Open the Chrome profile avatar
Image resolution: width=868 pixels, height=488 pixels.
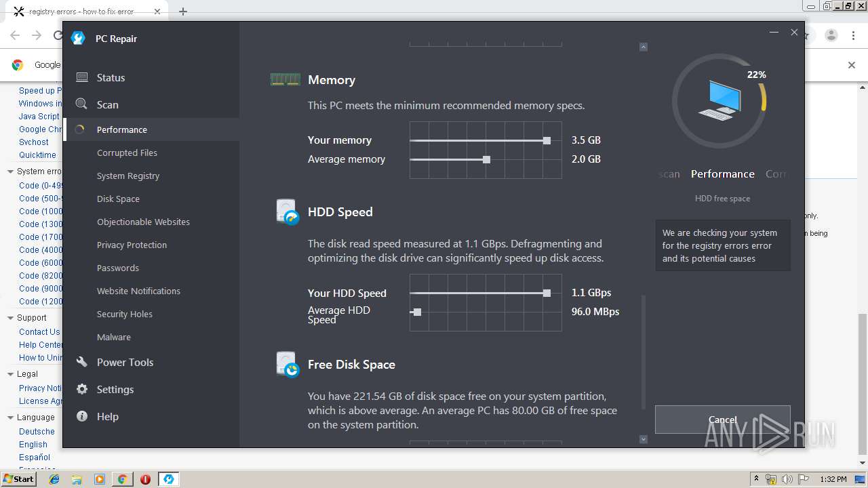click(831, 35)
